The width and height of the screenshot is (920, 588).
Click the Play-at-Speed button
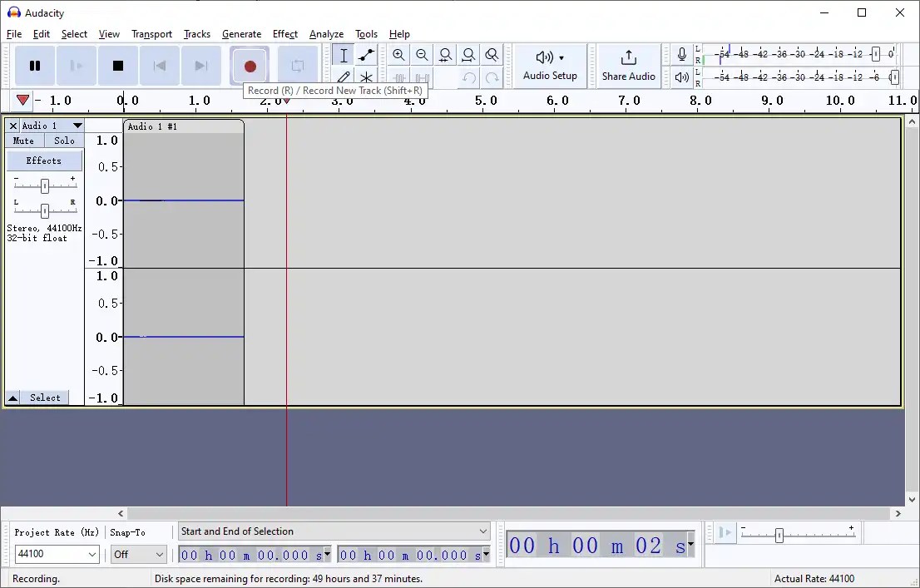(x=725, y=533)
